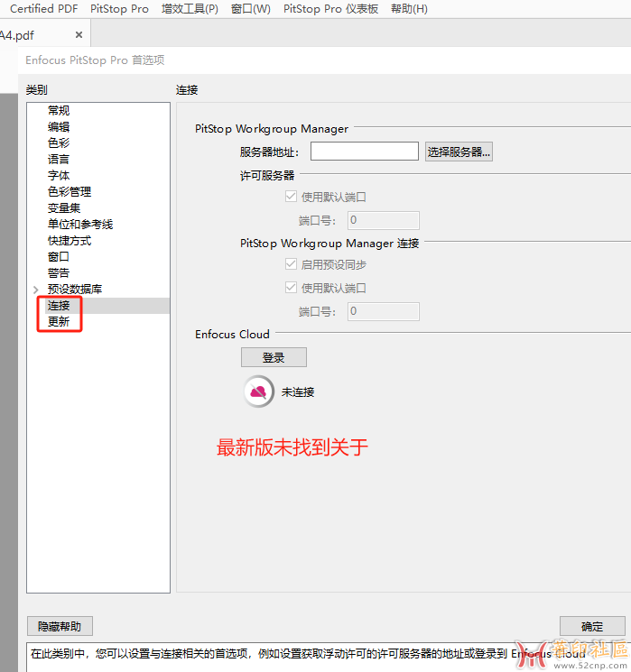Toggle use default port under license server
The height and width of the screenshot is (672, 631).
click(x=291, y=197)
